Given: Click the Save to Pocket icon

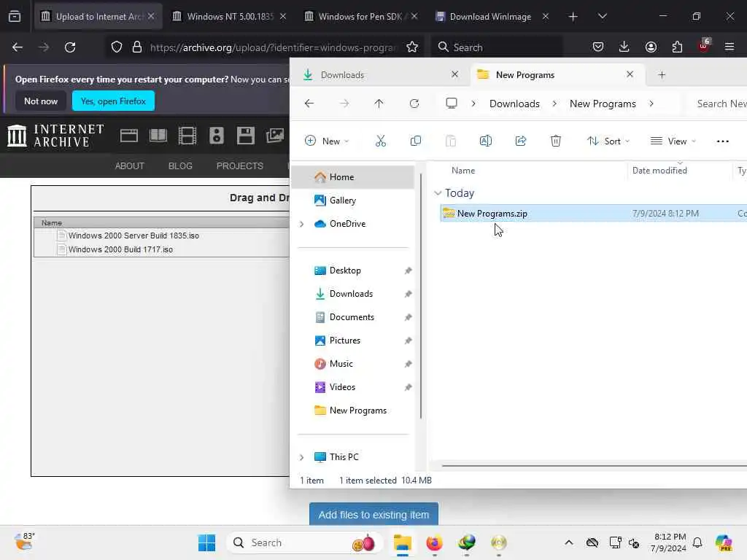Looking at the screenshot, I should [x=598, y=47].
